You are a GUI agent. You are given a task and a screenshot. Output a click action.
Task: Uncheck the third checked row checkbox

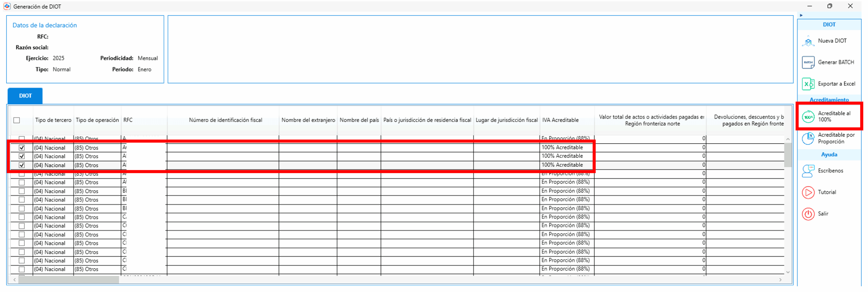(22, 165)
